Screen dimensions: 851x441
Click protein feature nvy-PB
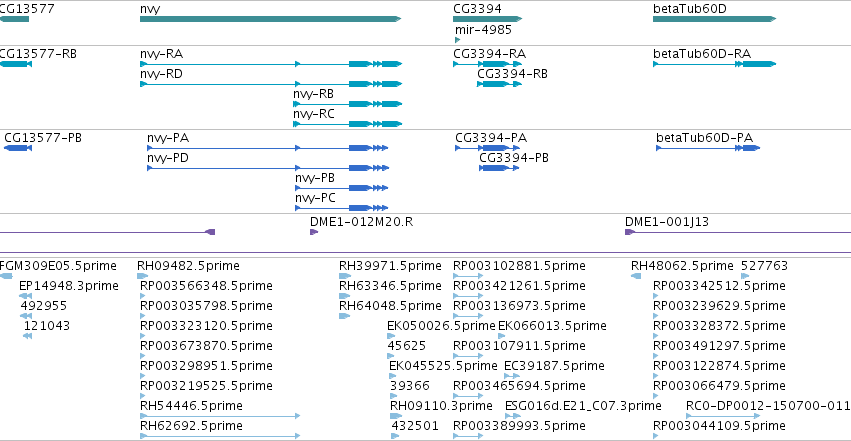click(341, 188)
